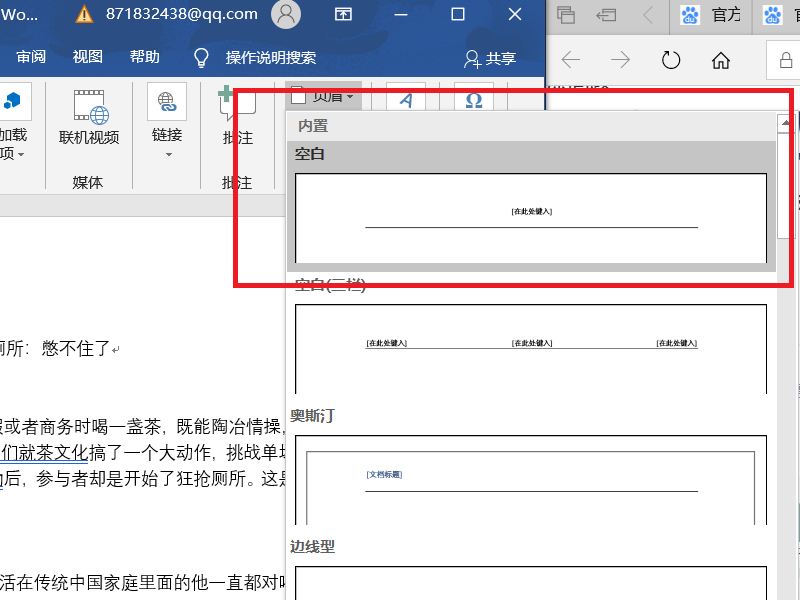Click the blue A WordArt icon
800x600 pixels.
406,99
